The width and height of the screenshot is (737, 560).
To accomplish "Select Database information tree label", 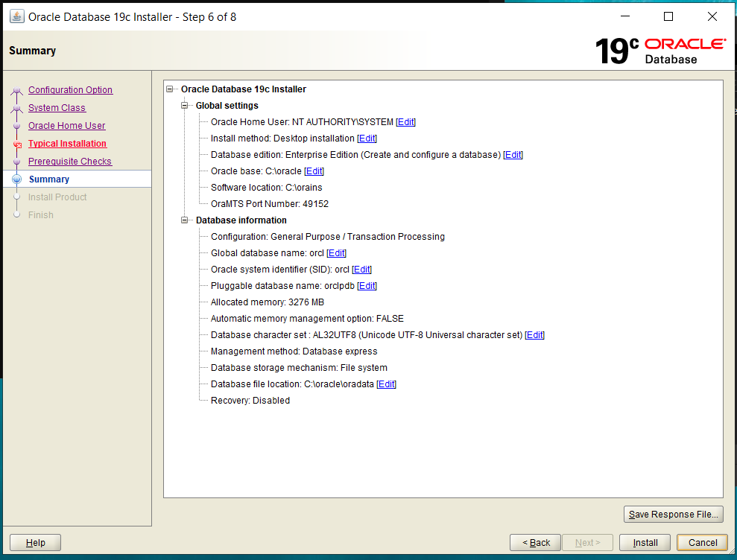I will (241, 220).
